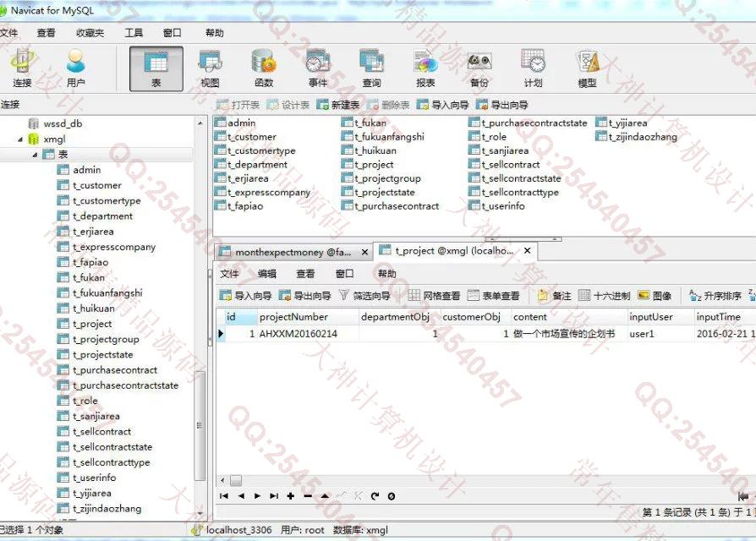
Task: Click 打开表 (Open Table) button
Action: pyautogui.click(x=238, y=105)
